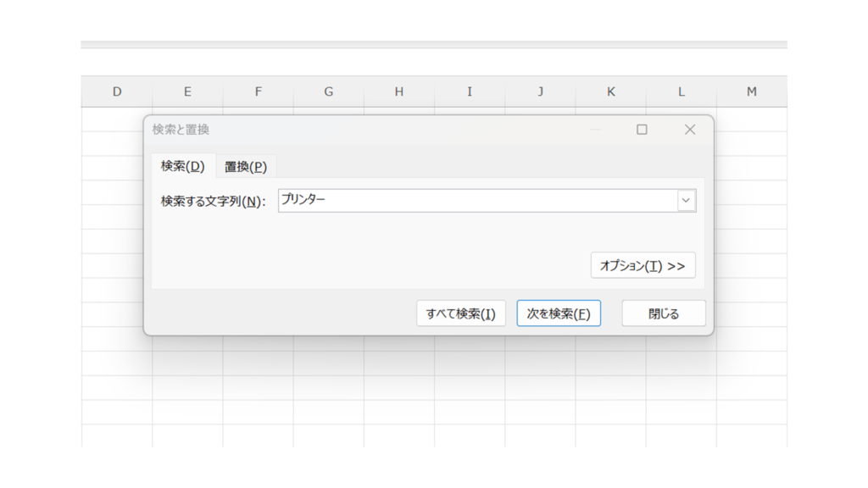Screen dimensions: 868x488
Task: Select column G header
Action: 329,91
